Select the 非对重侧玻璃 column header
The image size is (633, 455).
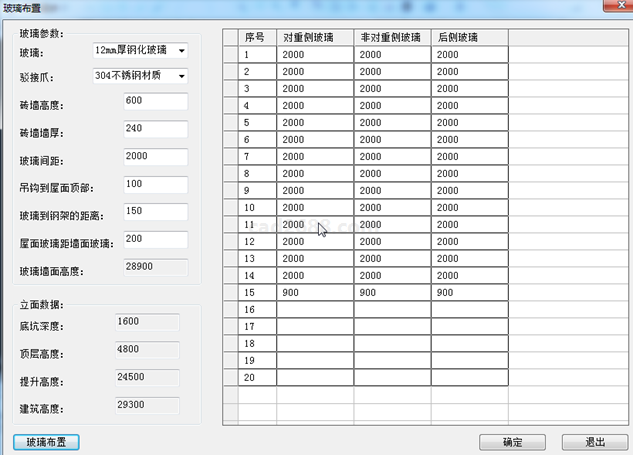click(392, 37)
